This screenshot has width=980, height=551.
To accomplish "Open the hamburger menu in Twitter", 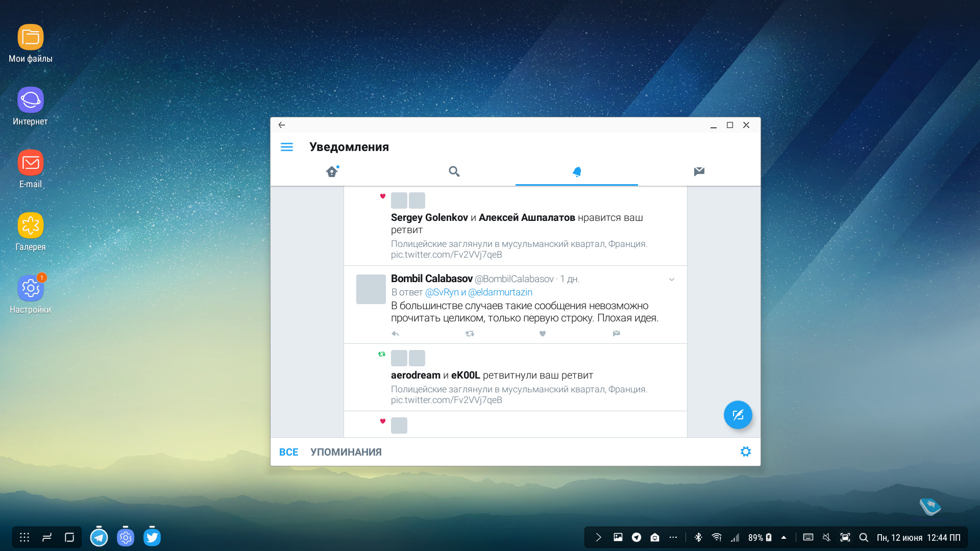I will (x=287, y=147).
